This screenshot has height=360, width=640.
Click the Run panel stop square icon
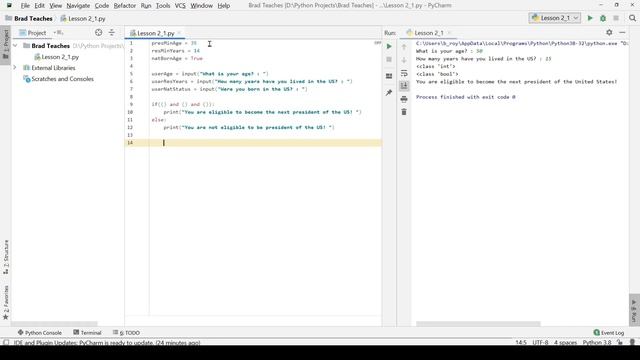pyautogui.click(x=389, y=60)
